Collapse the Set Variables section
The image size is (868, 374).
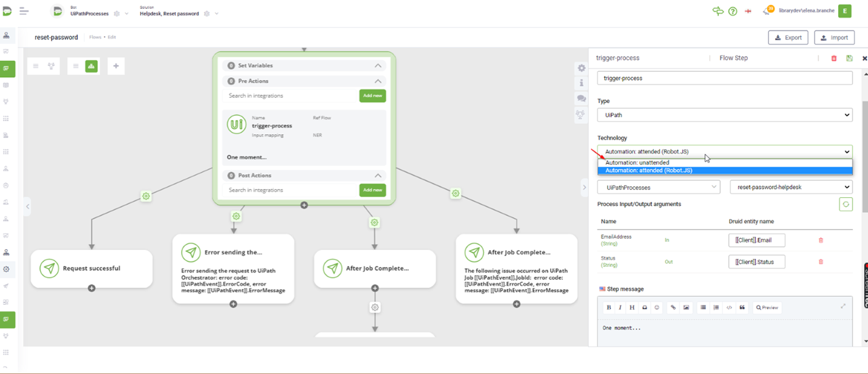click(378, 66)
